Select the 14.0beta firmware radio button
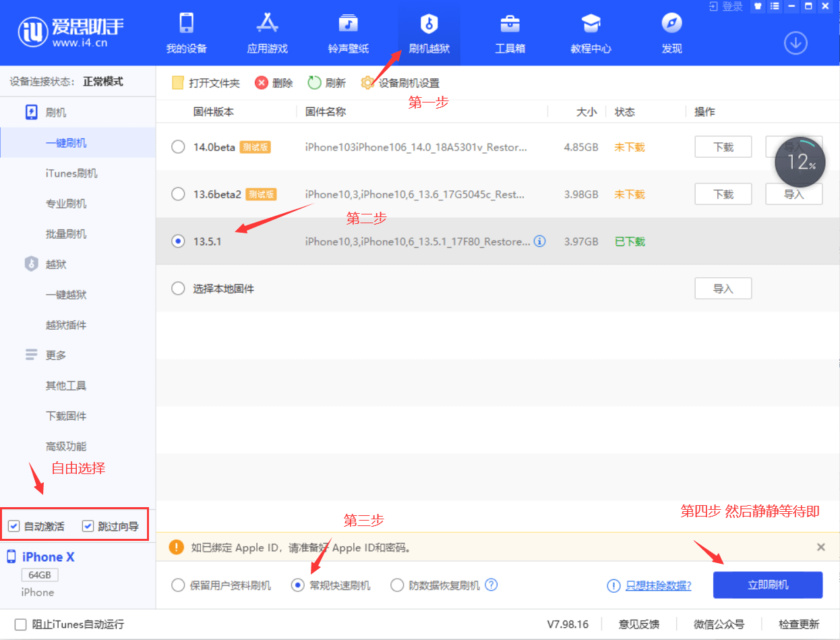Screen dimensions: 840x640 (178, 147)
